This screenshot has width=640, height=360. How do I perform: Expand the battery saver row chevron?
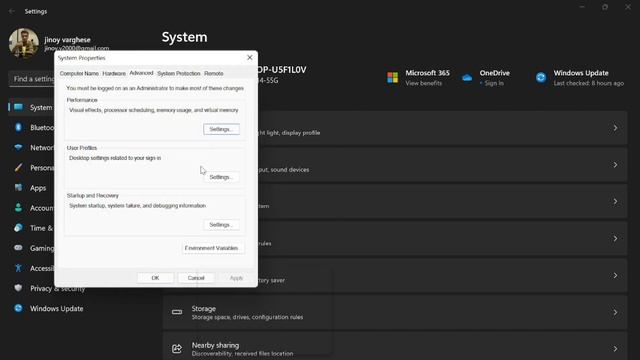(x=615, y=276)
